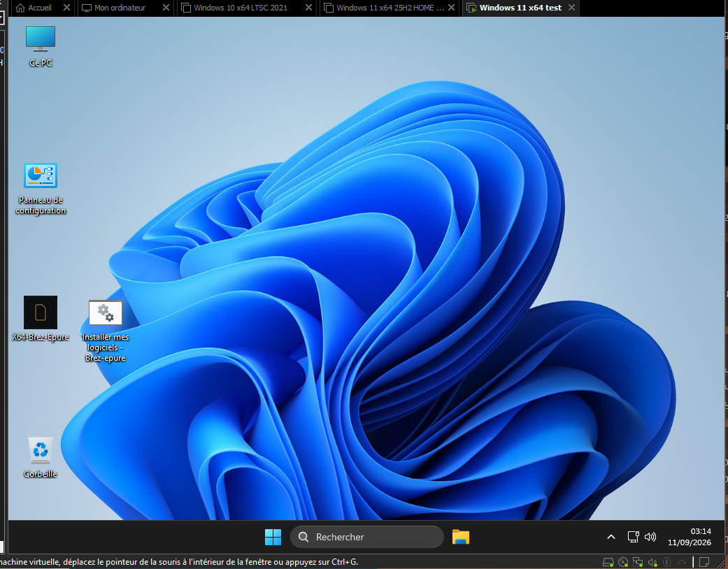
Task: Click the volume speaker icon in system tray
Action: click(x=650, y=537)
